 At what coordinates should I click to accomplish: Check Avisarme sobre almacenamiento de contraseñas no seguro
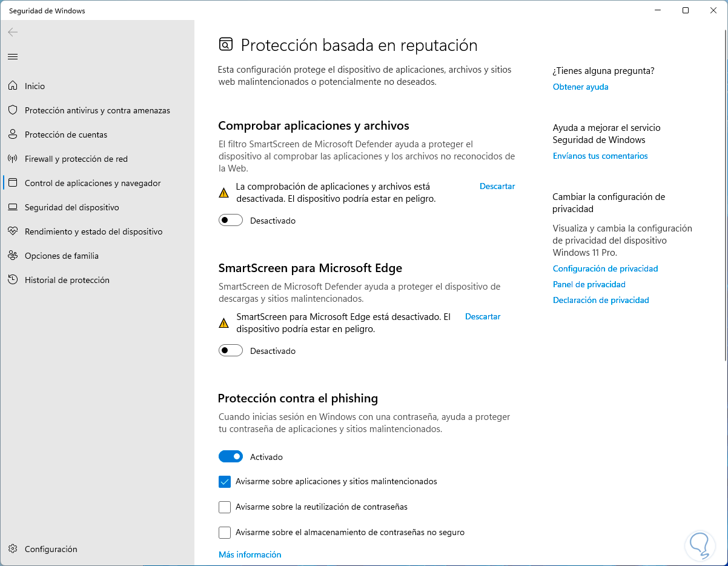225,533
